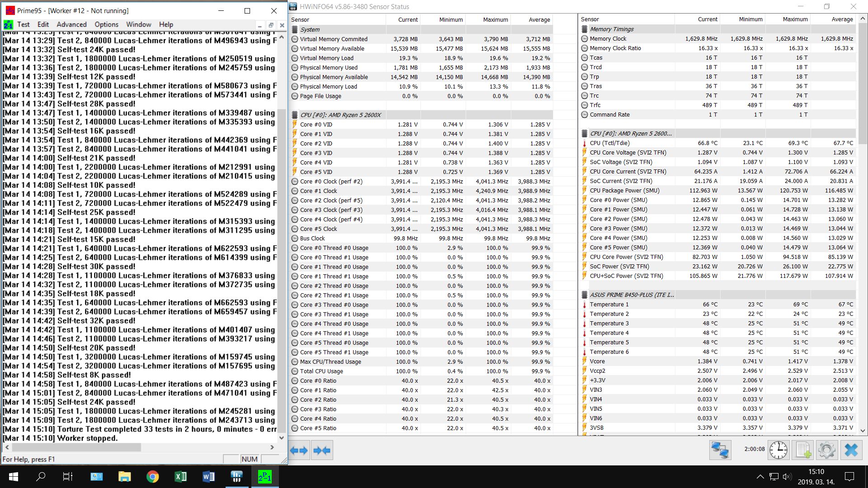This screenshot has height=488, width=868.
Task: Open Excel from the taskbar
Action: pyautogui.click(x=180, y=477)
